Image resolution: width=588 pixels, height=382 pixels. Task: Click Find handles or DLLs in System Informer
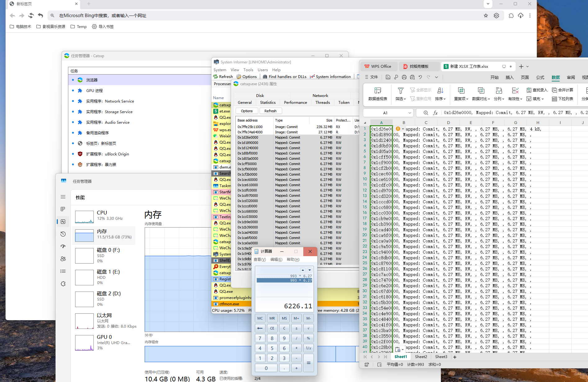[x=284, y=76]
